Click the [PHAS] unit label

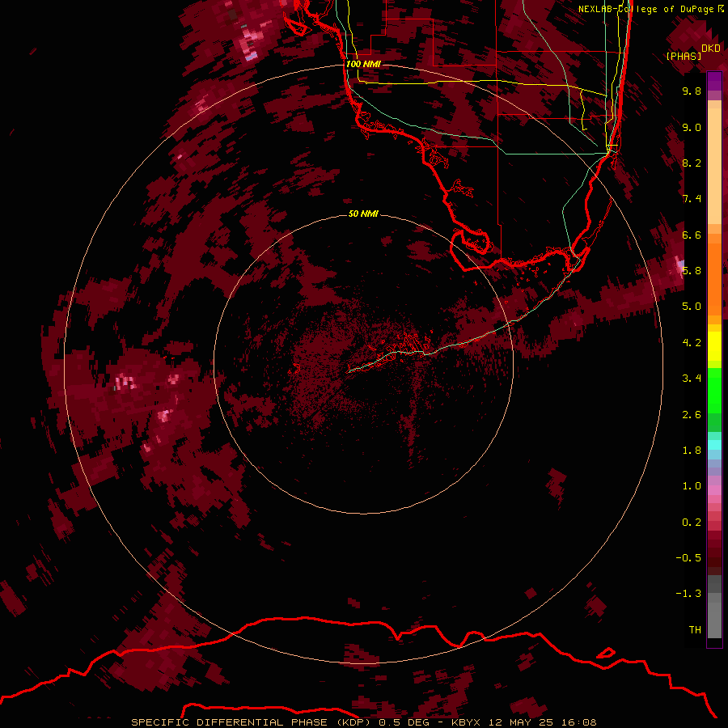pyautogui.click(x=684, y=56)
